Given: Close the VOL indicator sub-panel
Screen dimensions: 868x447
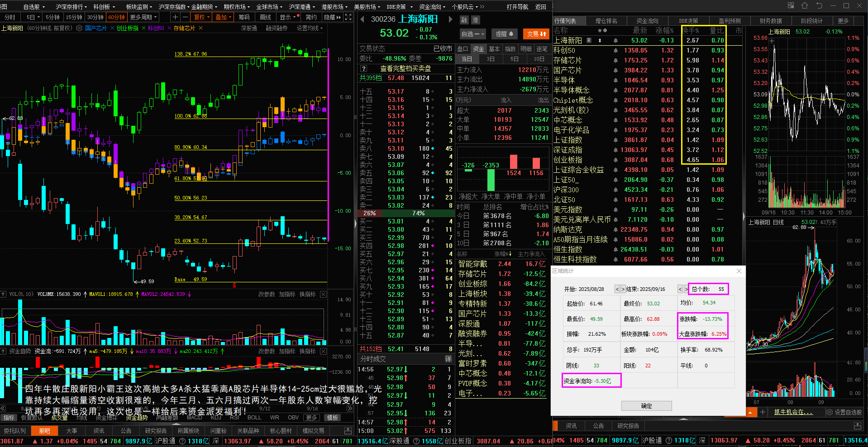Looking at the screenshot, I should point(323,294).
